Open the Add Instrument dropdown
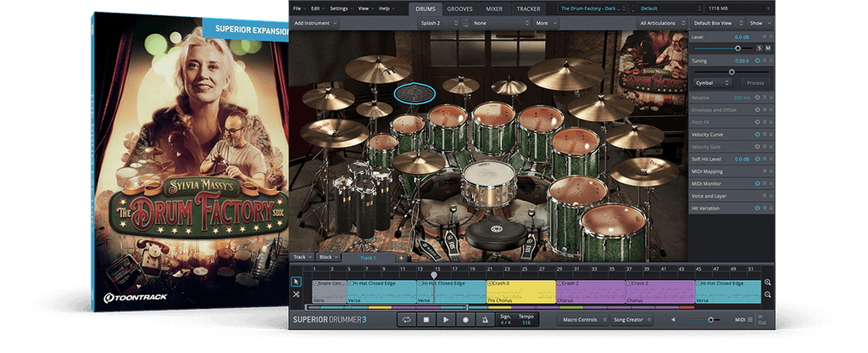 (315, 23)
